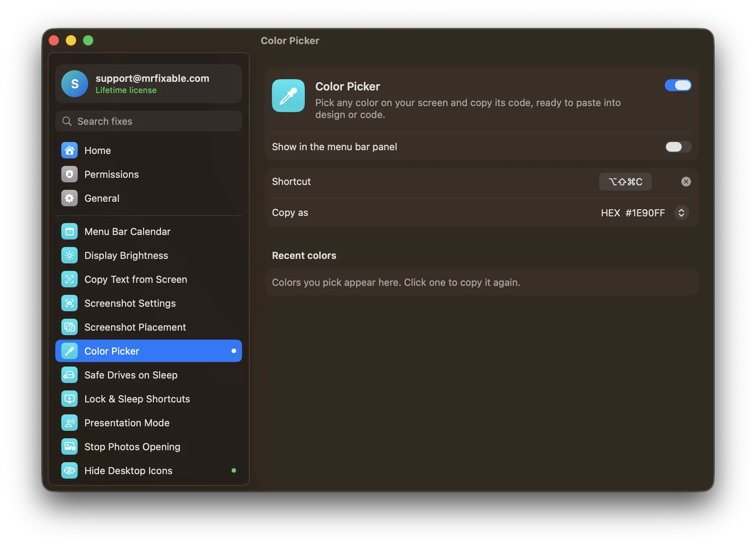The height and width of the screenshot is (547, 756).
Task: Click the large Color Picker eyedropper icon
Action: [x=288, y=96]
